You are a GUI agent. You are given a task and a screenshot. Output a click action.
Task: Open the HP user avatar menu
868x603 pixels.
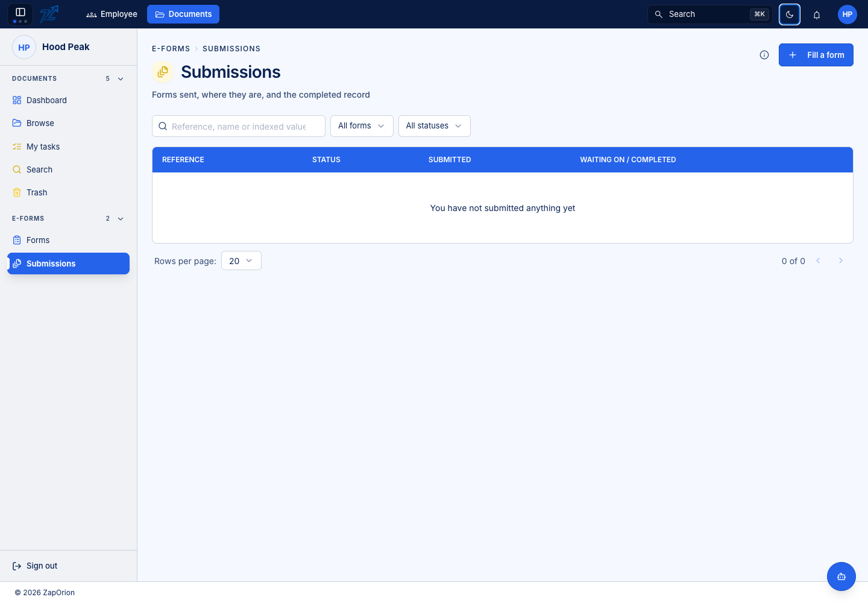pyautogui.click(x=848, y=14)
